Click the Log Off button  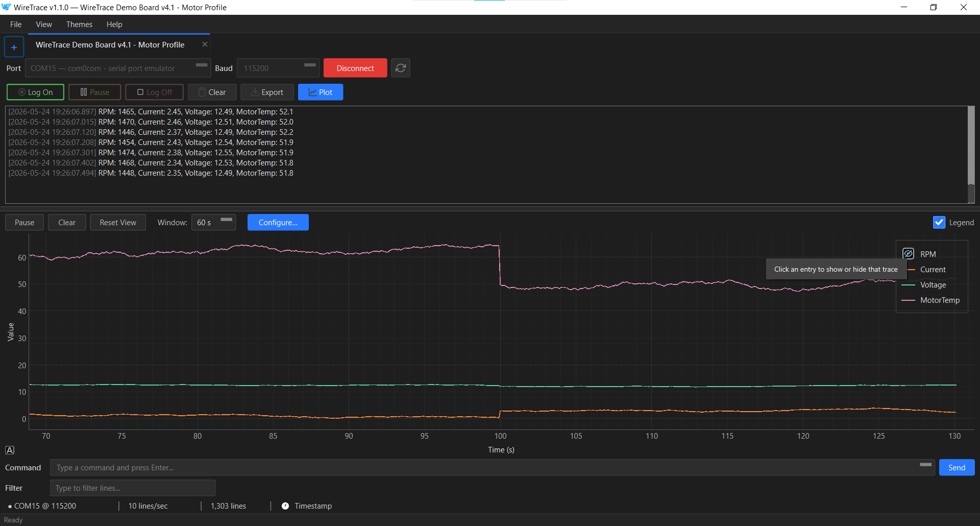(x=155, y=92)
